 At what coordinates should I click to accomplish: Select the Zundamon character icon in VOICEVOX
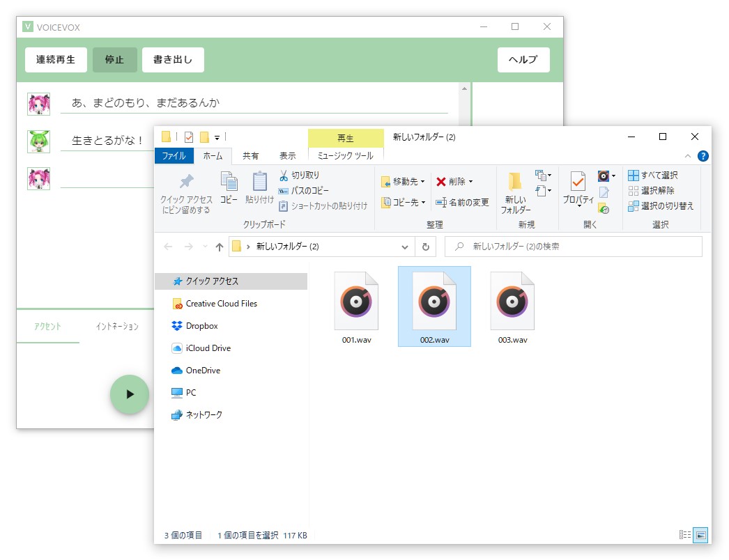coord(40,141)
